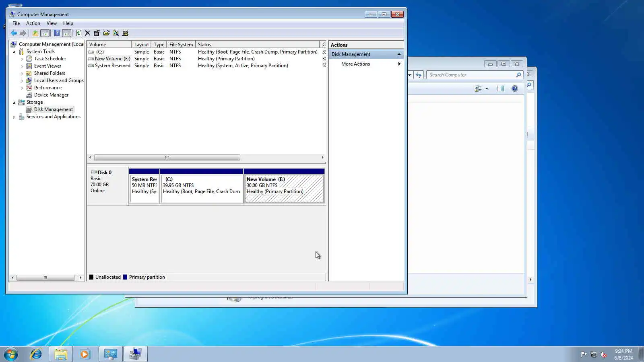Open the File menu
The height and width of the screenshot is (362, 644).
pyautogui.click(x=16, y=23)
